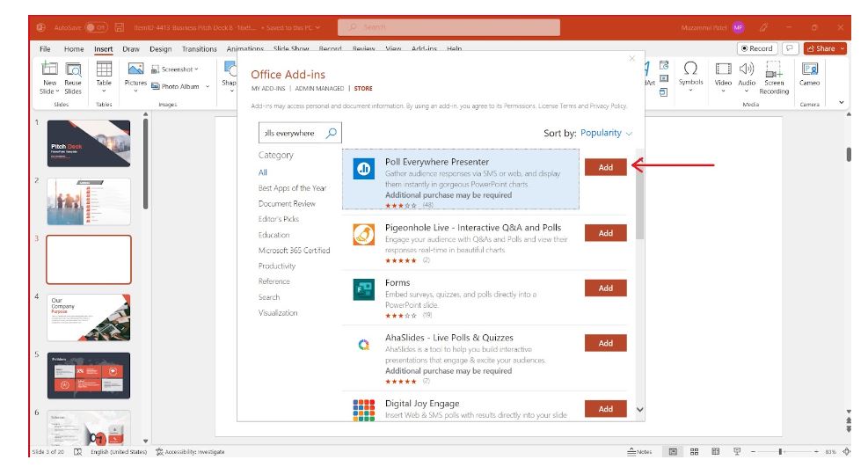Select Microsoft 365 Certified category
Image resolution: width=868 pixels, height=467 pixels.
coord(294,250)
